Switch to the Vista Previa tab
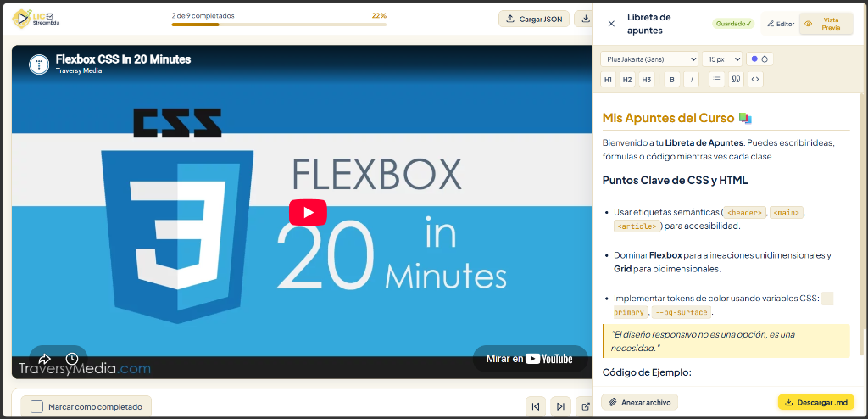 [x=826, y=24]
